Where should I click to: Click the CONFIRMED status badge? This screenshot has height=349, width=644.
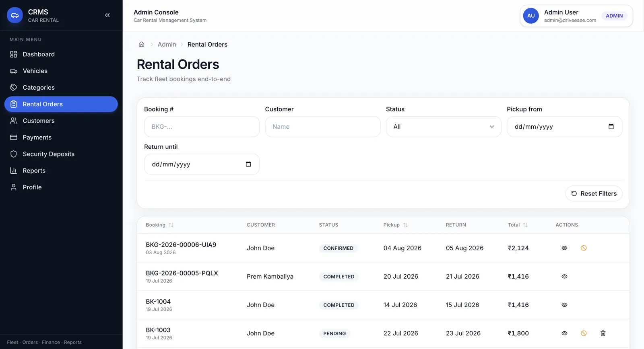(339, 248)
